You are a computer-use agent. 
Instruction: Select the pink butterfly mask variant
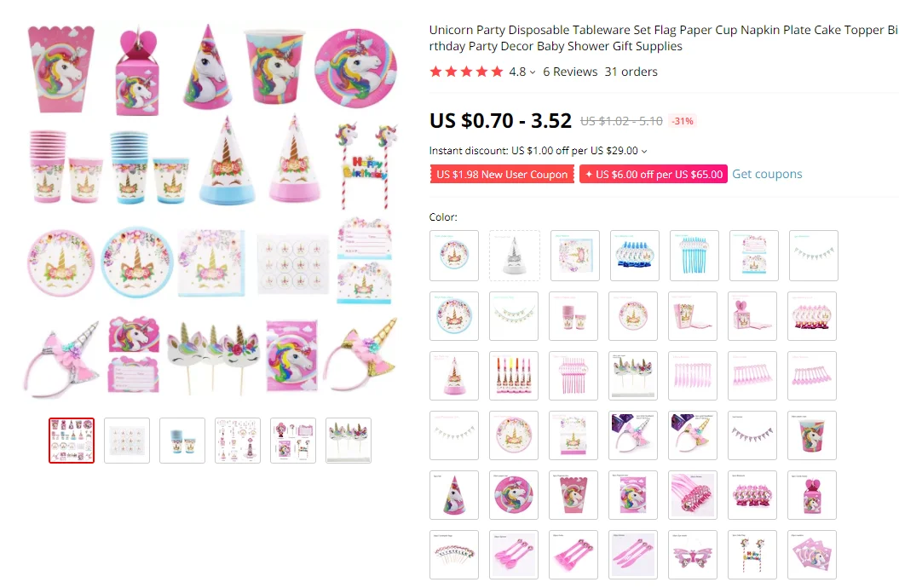693,554
